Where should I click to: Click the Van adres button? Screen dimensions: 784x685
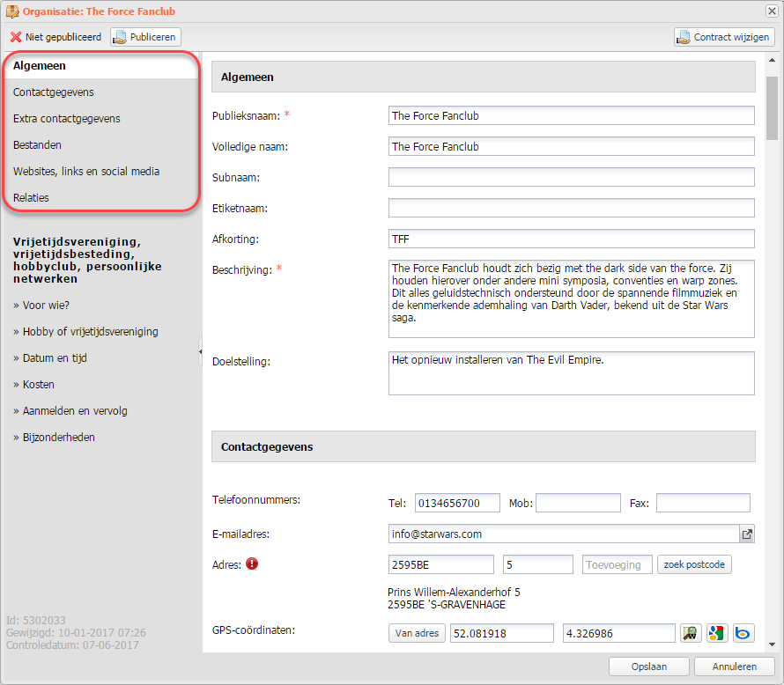(x=417, y=633)
